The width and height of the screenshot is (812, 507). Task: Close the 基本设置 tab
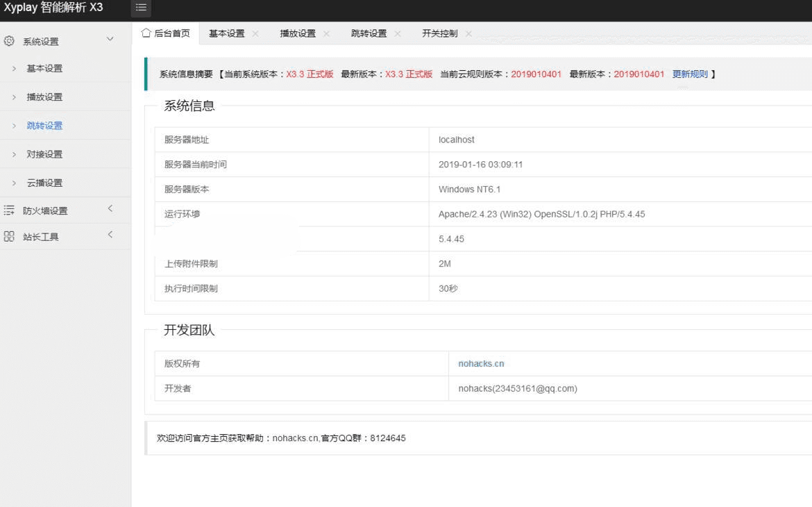pos(255,33)
